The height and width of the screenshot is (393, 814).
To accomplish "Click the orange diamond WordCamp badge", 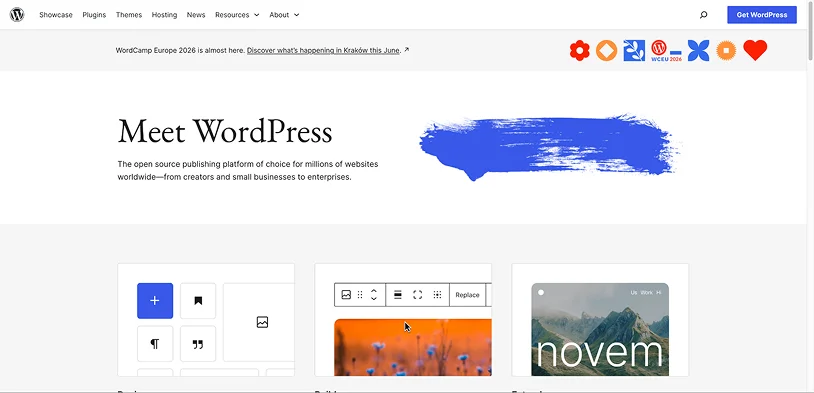I will 606,50.
